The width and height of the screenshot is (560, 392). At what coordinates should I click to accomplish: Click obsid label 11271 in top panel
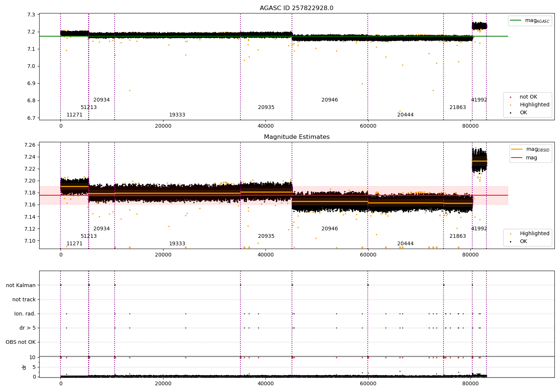[x=75, y=115]
